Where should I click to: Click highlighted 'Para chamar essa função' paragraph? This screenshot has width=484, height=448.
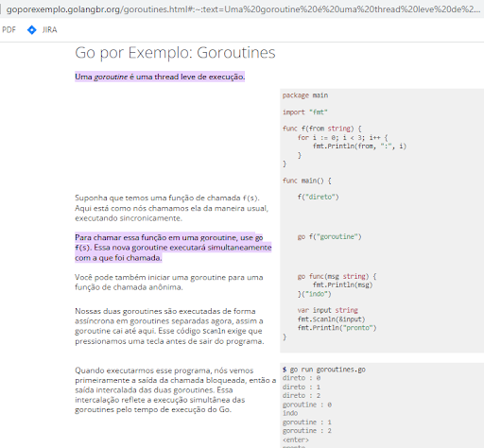(x=173, y=248)
